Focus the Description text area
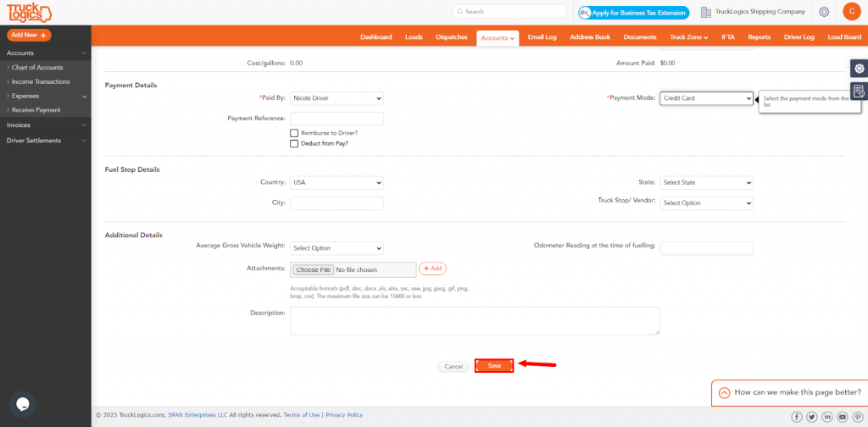Screen dimensions: 868x427 (475, 321)
